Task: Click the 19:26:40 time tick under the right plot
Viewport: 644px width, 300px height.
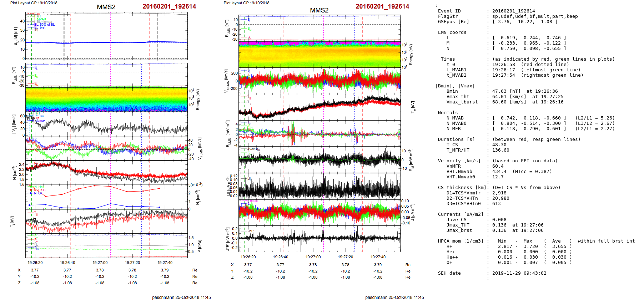Action: point(281,257)
